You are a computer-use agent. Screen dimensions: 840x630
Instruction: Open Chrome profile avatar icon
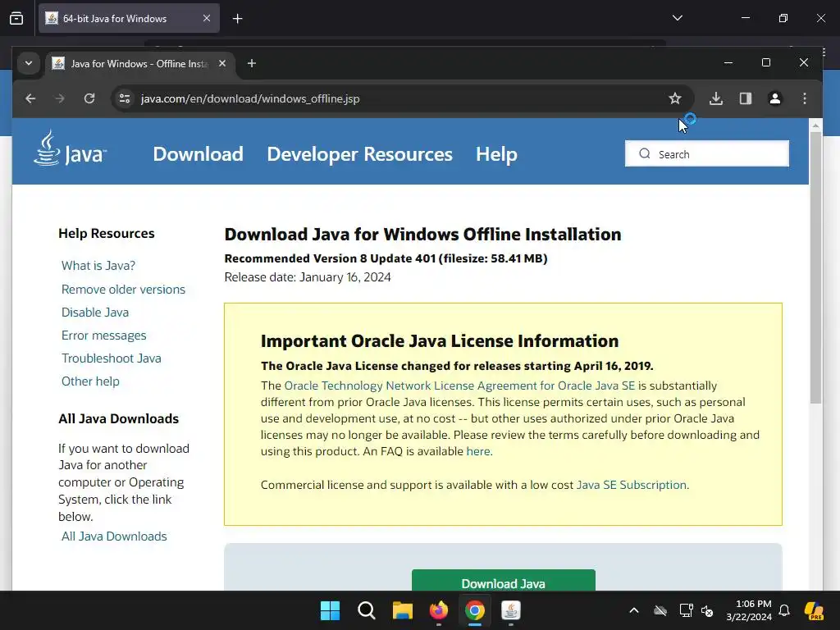coord(775,98)
